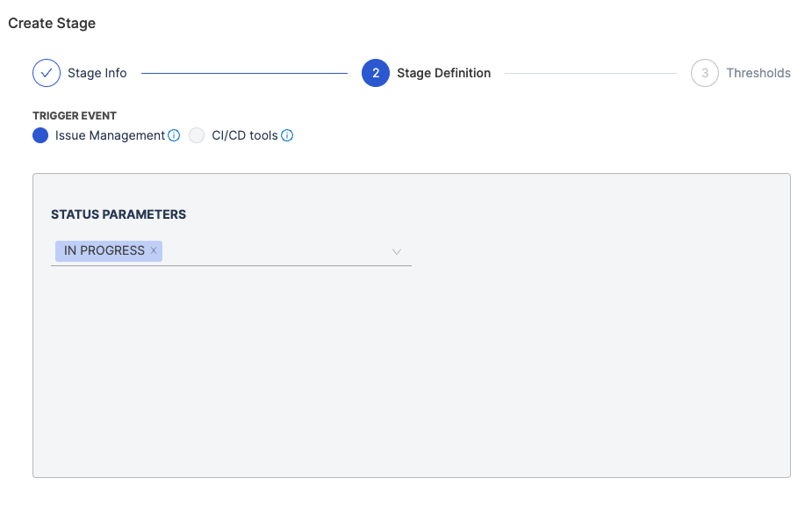Click the IN PROGRESS tag chip
The width and height of the screenshot is (812, 514).
104,251
